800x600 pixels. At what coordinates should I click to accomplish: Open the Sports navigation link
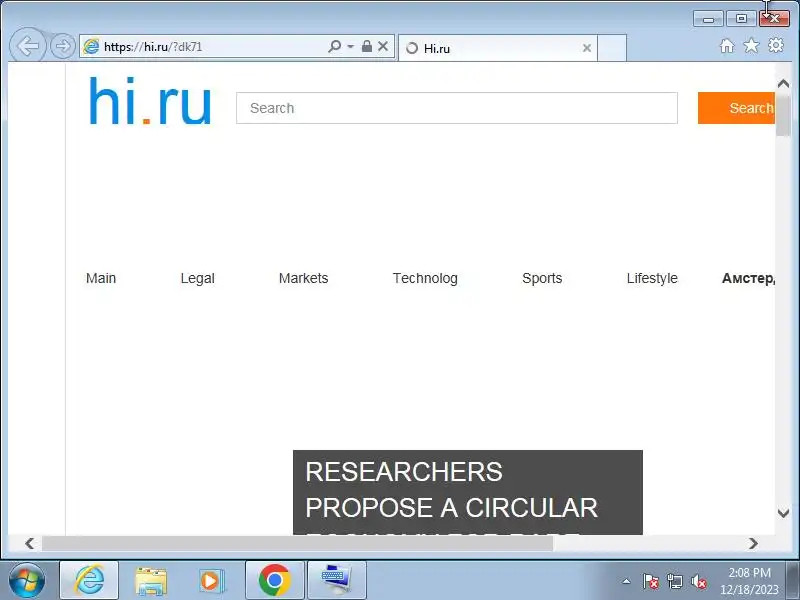click(542, 278)
